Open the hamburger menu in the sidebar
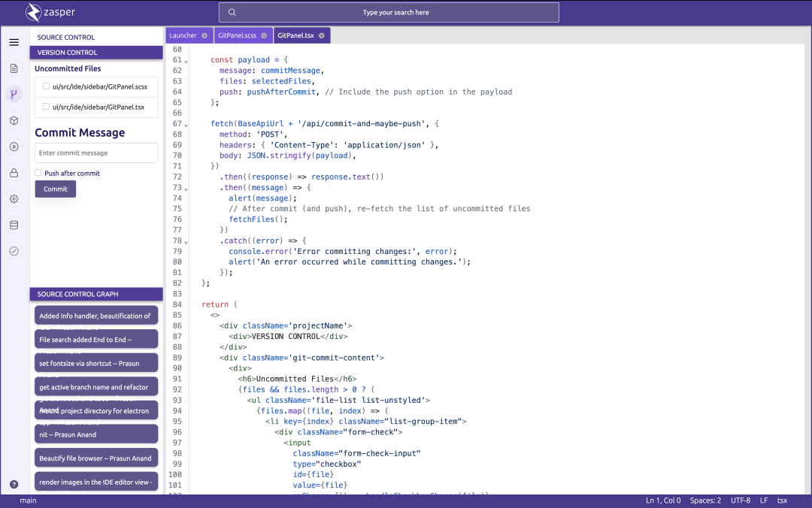This screenshot has height=508, width=812. 14,42
